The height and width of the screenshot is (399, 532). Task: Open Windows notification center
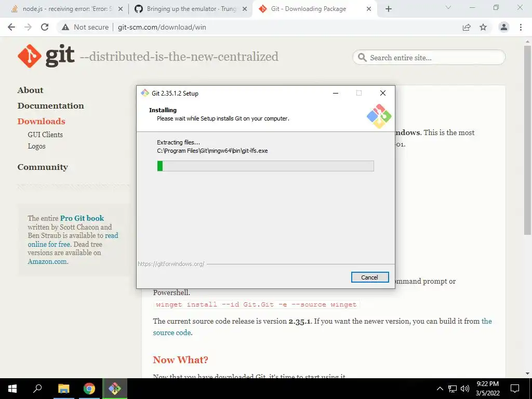click(x=515, y=389)
